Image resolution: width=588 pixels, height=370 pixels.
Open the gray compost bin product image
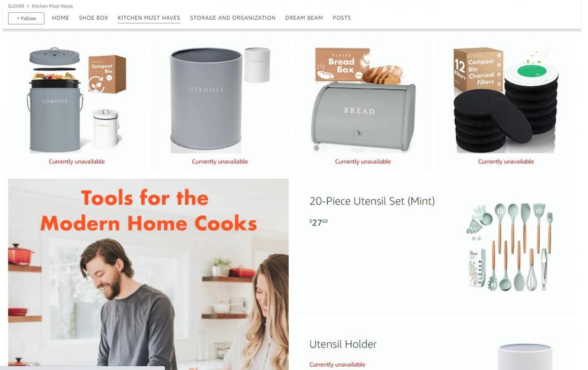(77, 100)
